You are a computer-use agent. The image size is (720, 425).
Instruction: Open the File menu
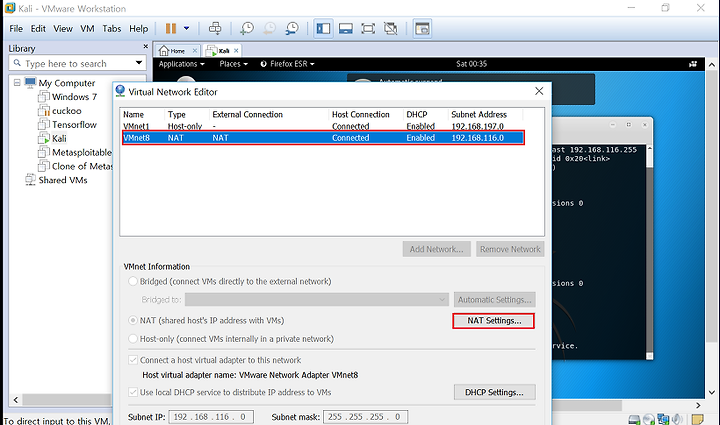coord(16,28)
